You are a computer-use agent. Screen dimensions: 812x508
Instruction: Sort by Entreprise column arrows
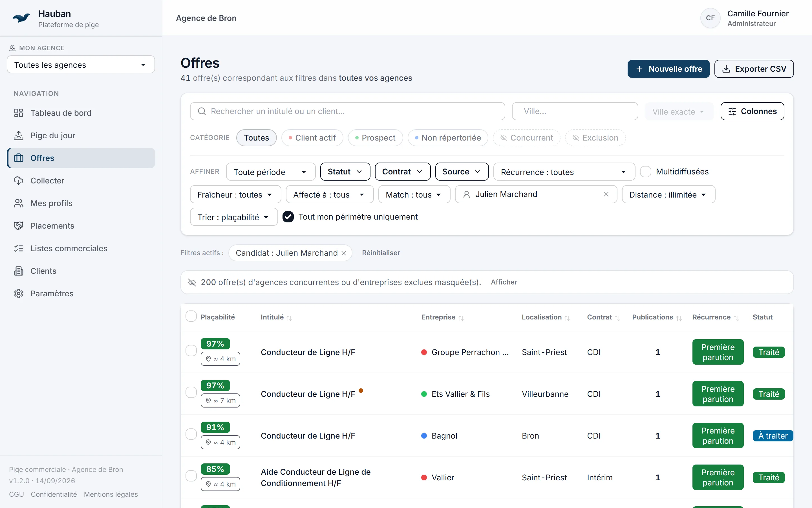point(461,318)
